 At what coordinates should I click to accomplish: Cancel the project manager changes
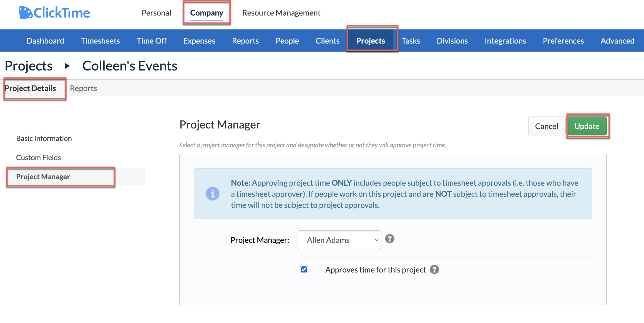[x=546, y=126]
